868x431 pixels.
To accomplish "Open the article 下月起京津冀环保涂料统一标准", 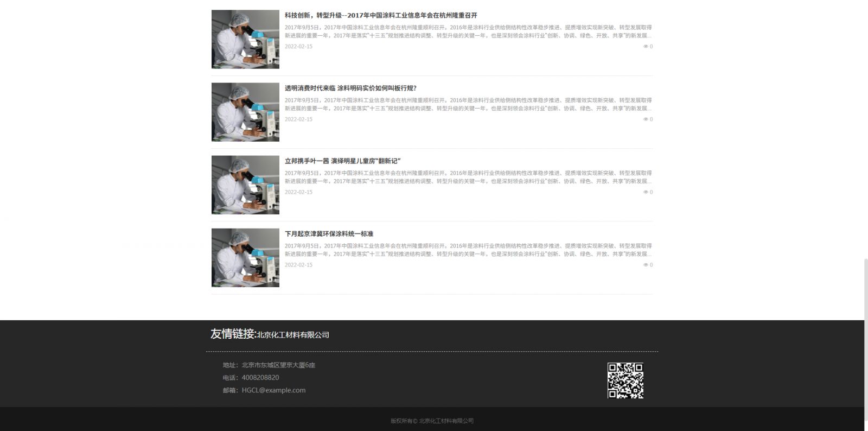I will (x=329, y=233).
